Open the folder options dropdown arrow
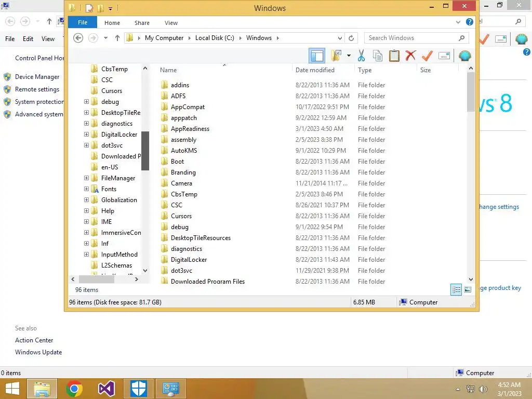 point(349,56)
